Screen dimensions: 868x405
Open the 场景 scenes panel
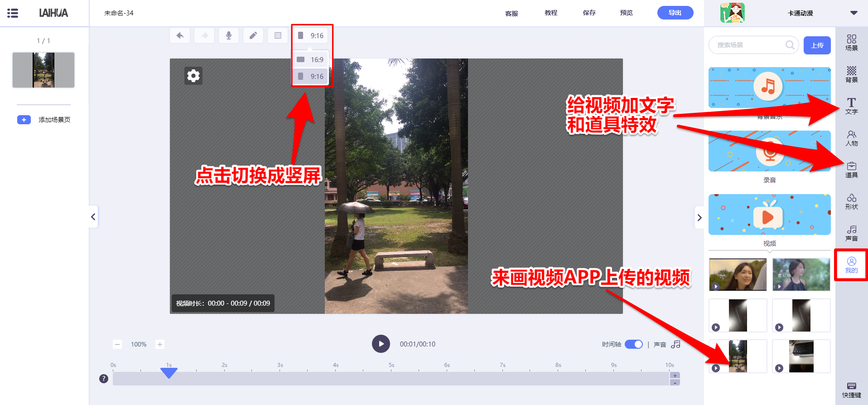pyautogui.click(x=852, y=43)
